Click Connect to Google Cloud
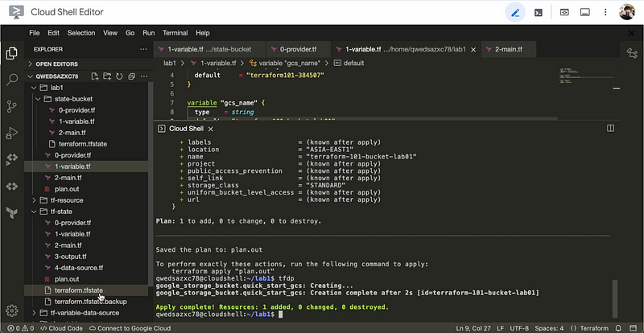This screenshot has height=333, width=644. click(x=130, y=328)
